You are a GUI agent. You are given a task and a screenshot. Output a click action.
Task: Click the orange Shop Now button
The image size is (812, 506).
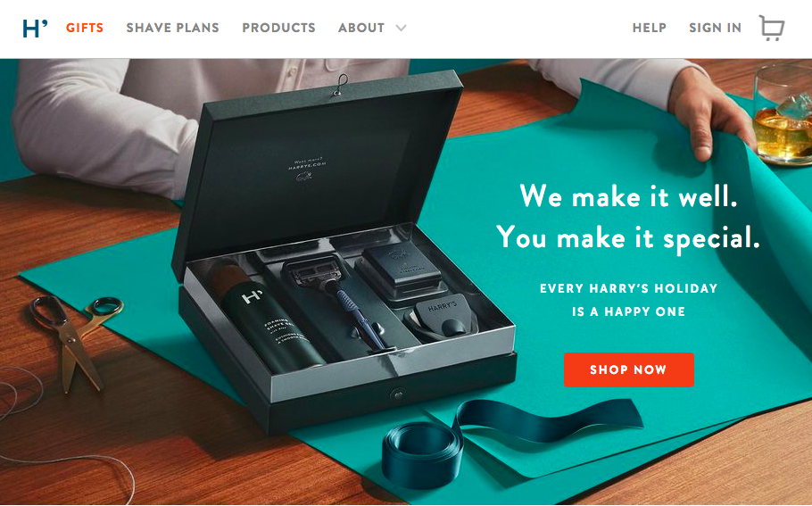(x=629, y=369)
